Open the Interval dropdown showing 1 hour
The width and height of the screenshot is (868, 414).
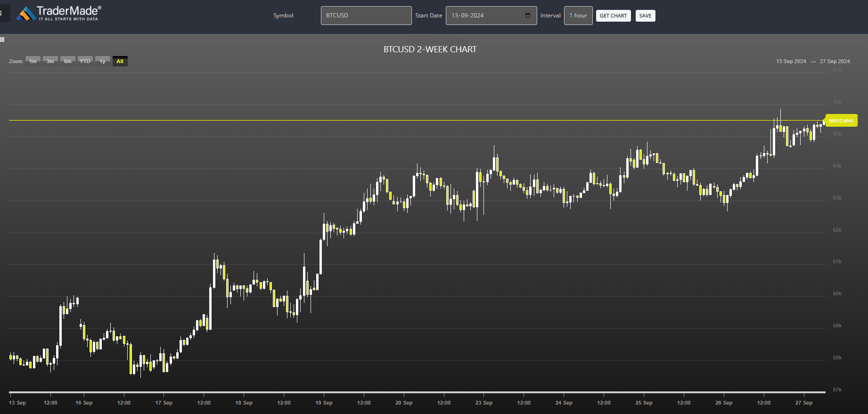tap(578, 16)
